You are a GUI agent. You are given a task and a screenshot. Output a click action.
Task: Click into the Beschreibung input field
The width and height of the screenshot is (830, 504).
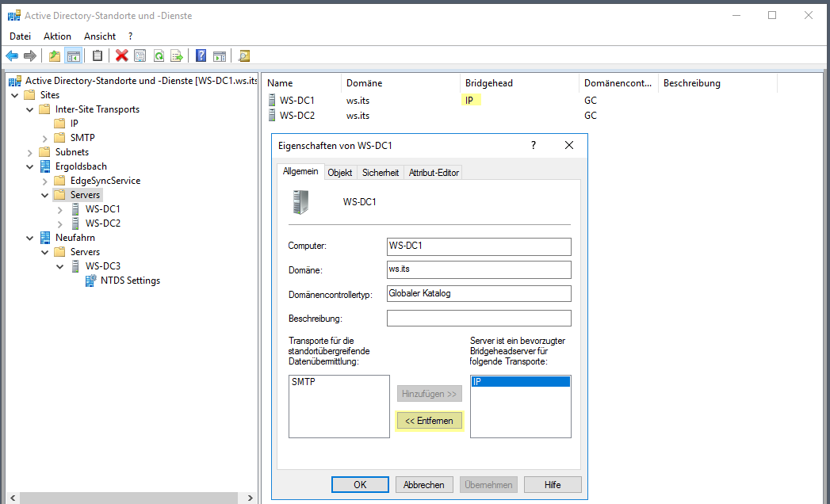(479, 319)
